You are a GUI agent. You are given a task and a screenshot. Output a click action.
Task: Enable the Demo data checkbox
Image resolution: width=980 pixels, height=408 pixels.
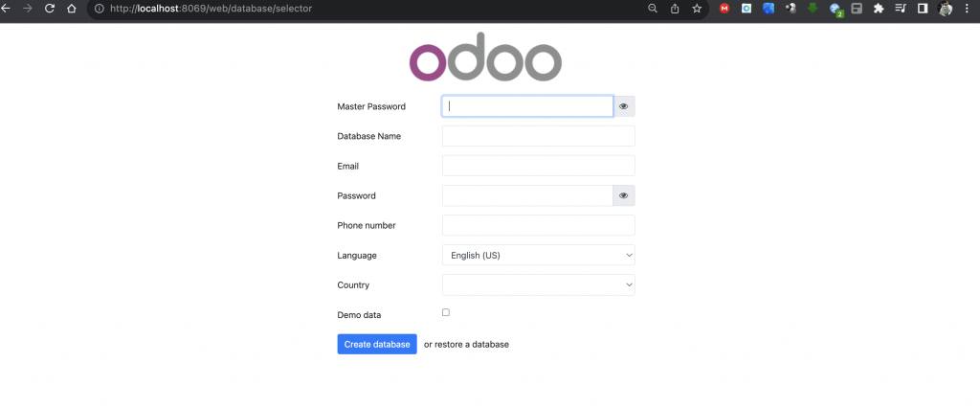[x=446, y=313]
